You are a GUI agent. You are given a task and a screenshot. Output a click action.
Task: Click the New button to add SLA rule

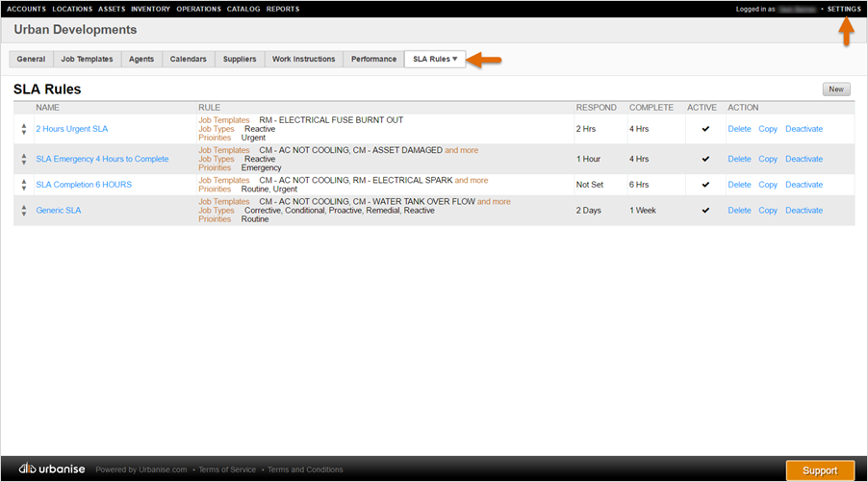835,89
